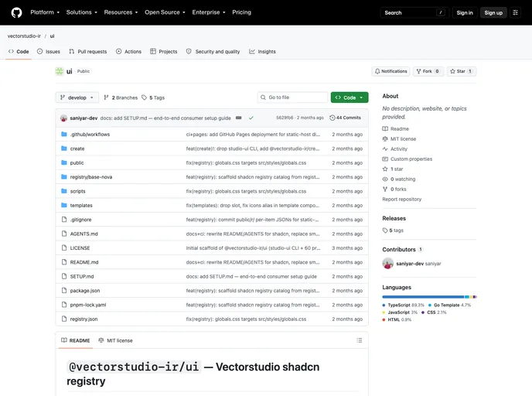Expand the Solutions menu
Viewport: 532px width, 396px height.
(x=81, y=12)
